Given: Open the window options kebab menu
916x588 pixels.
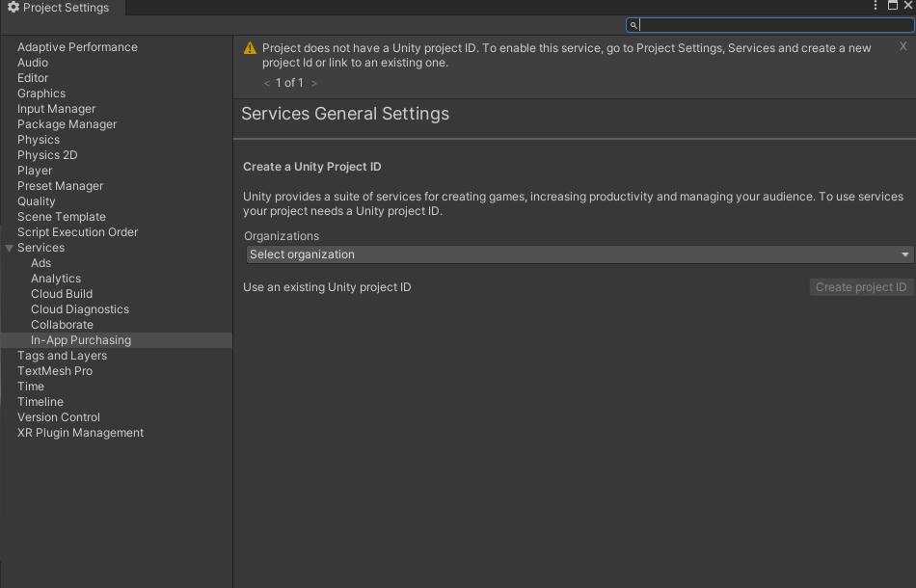Looking at the screenshot, I should coord(876,5).
